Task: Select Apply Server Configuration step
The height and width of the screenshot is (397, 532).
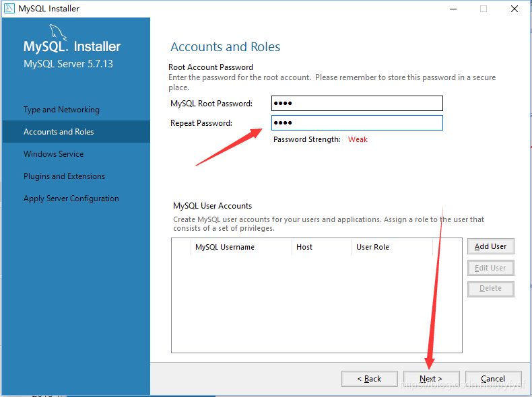Action: click(71, 199)
